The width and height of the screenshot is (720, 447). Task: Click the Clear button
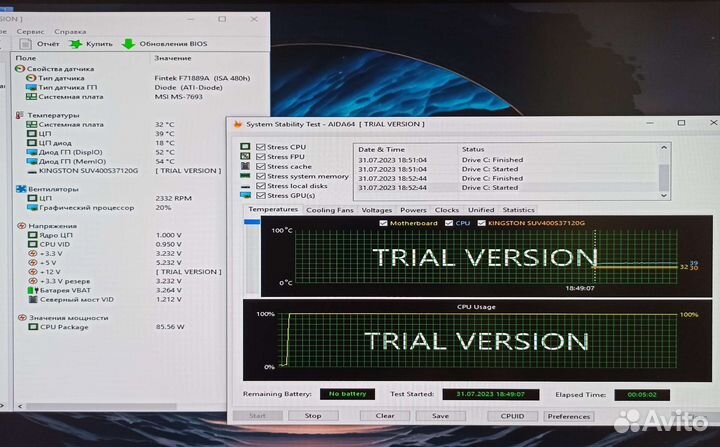[385, 416]
